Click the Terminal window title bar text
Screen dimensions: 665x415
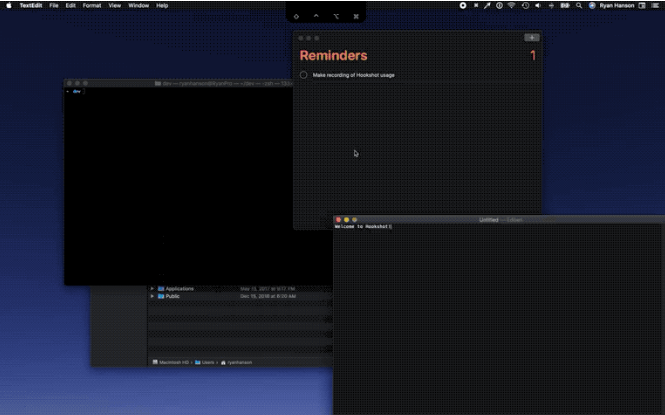224,84
